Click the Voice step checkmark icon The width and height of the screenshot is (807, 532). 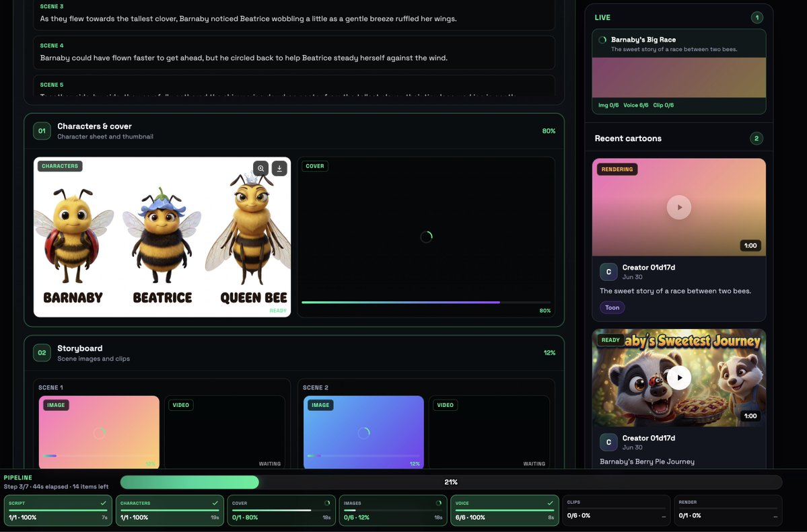pos(550,502)
